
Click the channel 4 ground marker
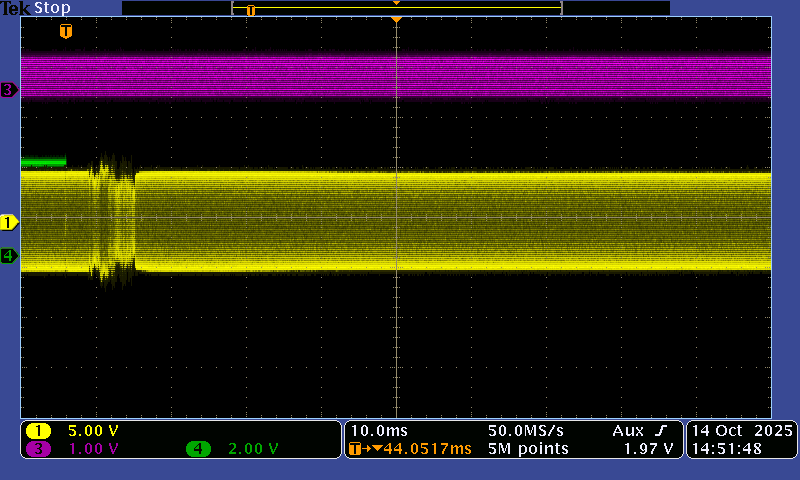10,256
